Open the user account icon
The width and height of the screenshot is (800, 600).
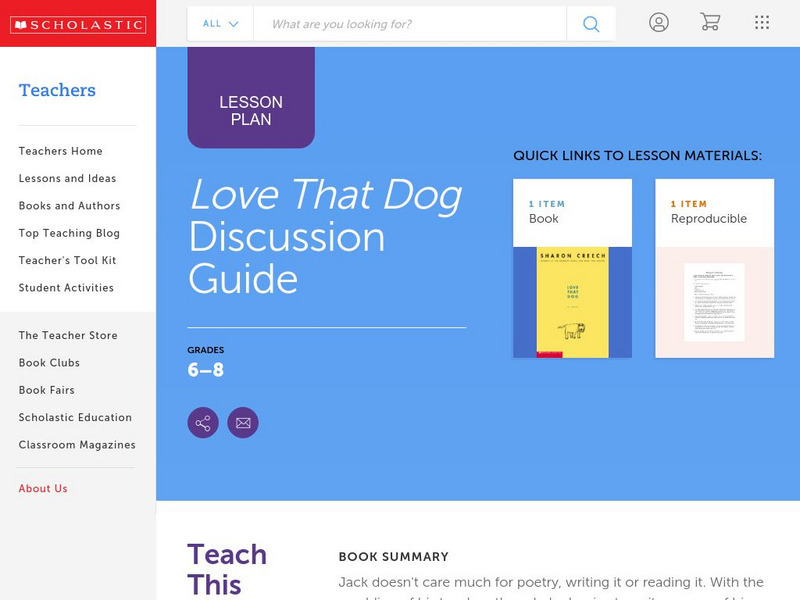coord(660,24)
